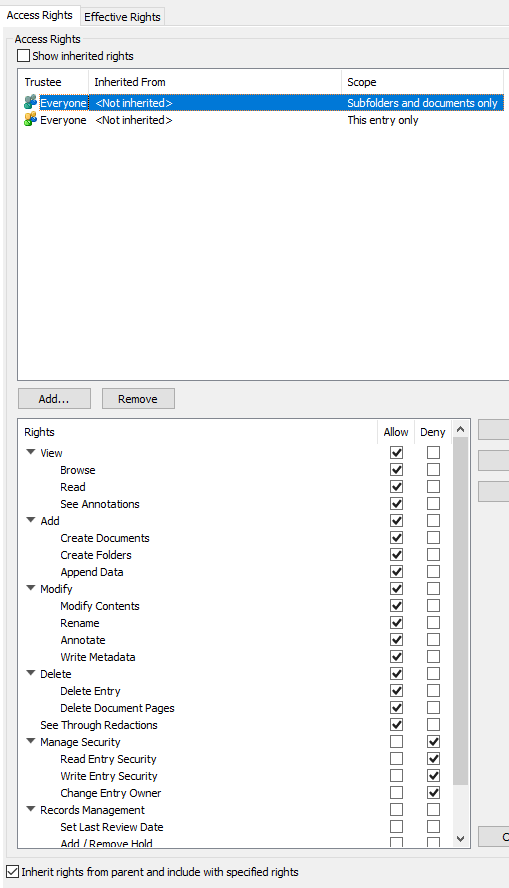509x888 pixels.
Task: Select the Everyone row scoped This entry only
Action: [260, 120]
